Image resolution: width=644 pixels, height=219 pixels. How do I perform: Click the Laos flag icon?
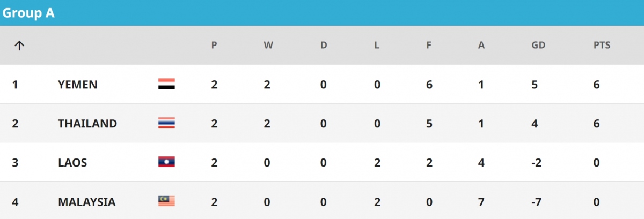click(x=166, y=162)
